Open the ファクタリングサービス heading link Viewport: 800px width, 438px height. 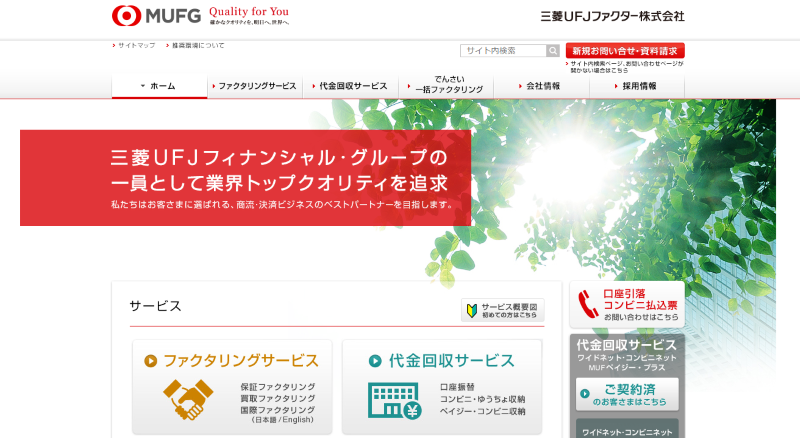[x=241, y=361]
